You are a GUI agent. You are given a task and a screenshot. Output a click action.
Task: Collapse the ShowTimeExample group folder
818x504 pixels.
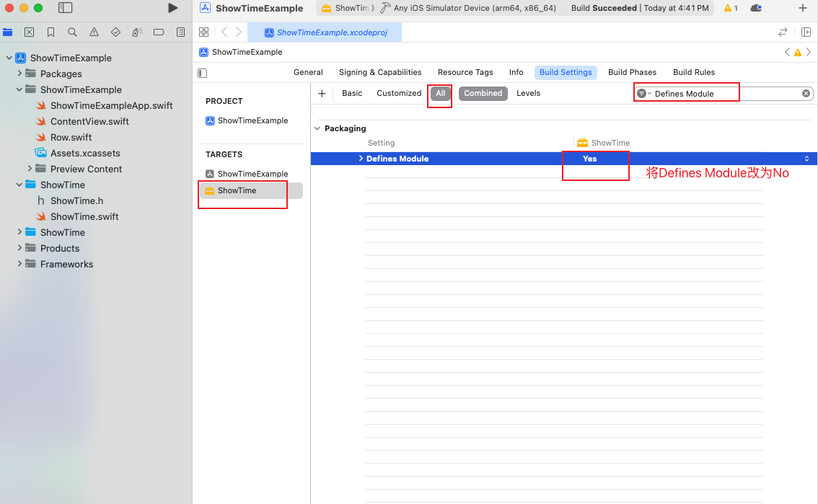(19, 89)
